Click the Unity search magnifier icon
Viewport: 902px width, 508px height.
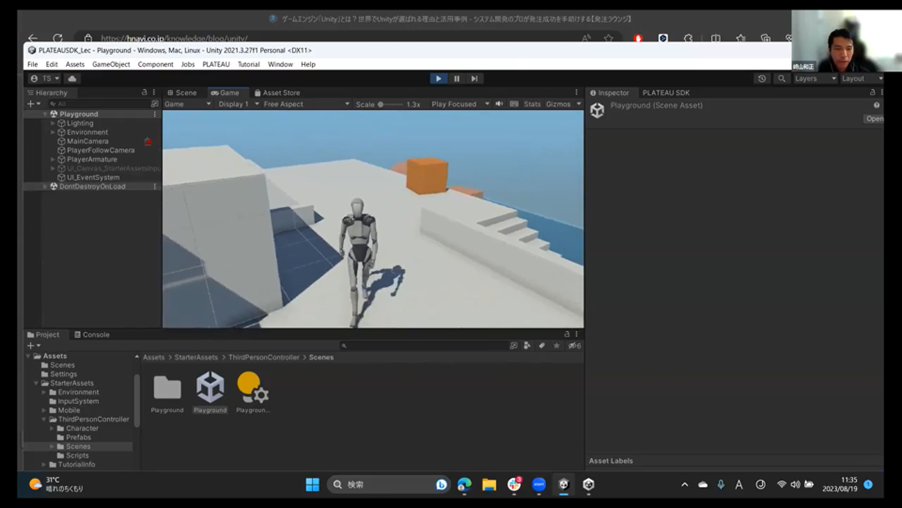click(x=781, y=79)
